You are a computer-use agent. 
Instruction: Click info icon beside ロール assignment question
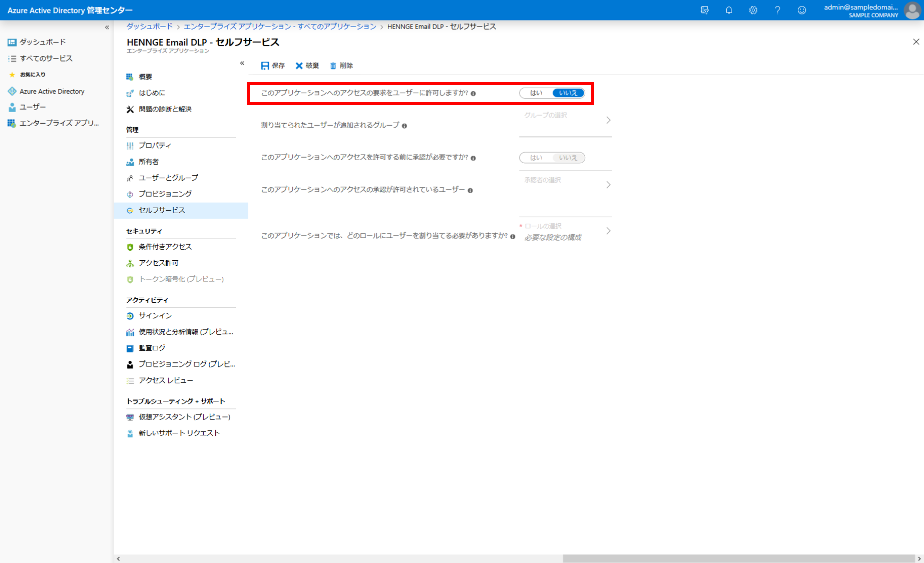pyautogui.click(x=513, y=237)
